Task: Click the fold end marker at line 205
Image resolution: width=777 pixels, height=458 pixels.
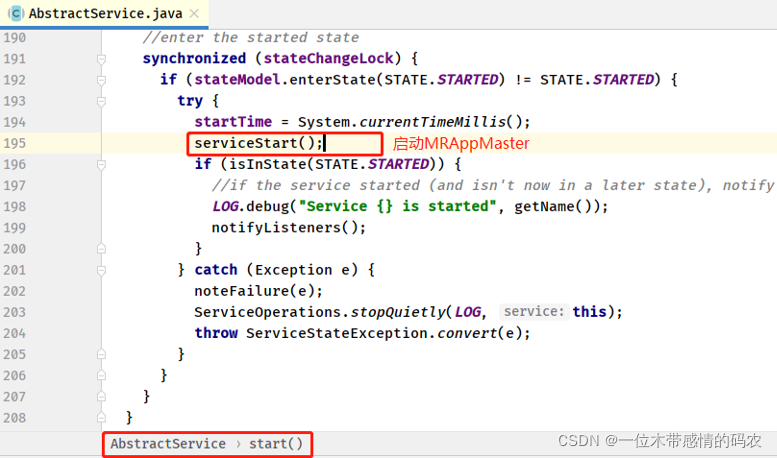Action: pyautogui.click(x=101, y=354)
